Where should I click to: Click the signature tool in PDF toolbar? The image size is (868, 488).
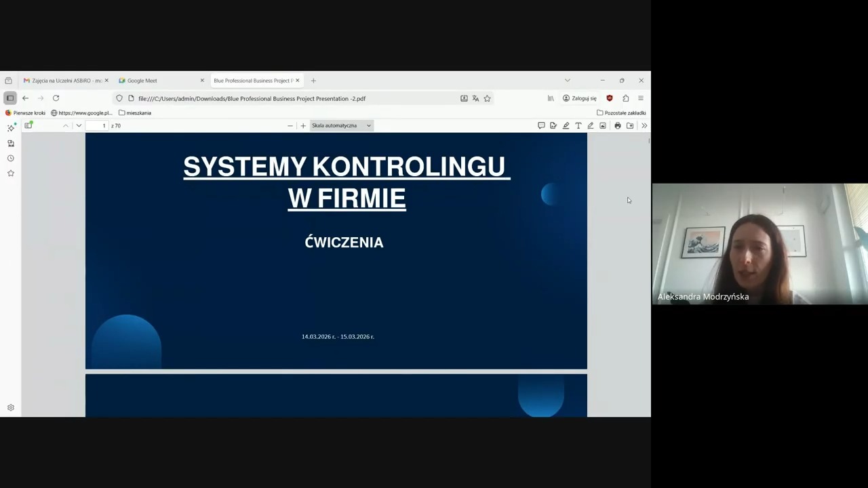553,125
